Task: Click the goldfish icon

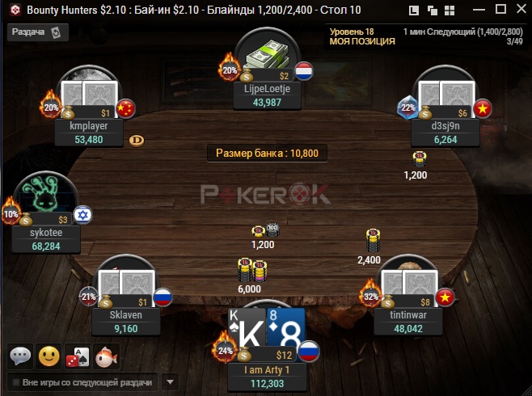Action: point(106,356)
